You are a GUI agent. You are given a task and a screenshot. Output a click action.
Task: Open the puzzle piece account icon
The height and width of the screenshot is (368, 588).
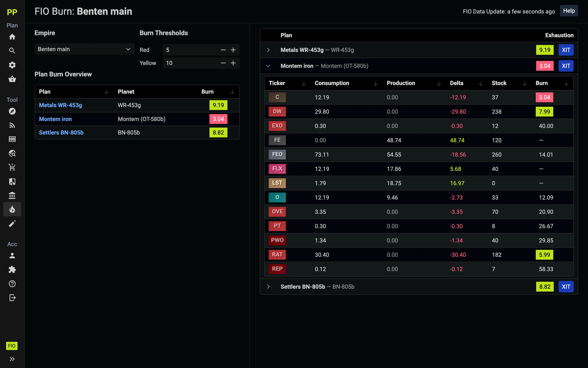pos(12,269)
